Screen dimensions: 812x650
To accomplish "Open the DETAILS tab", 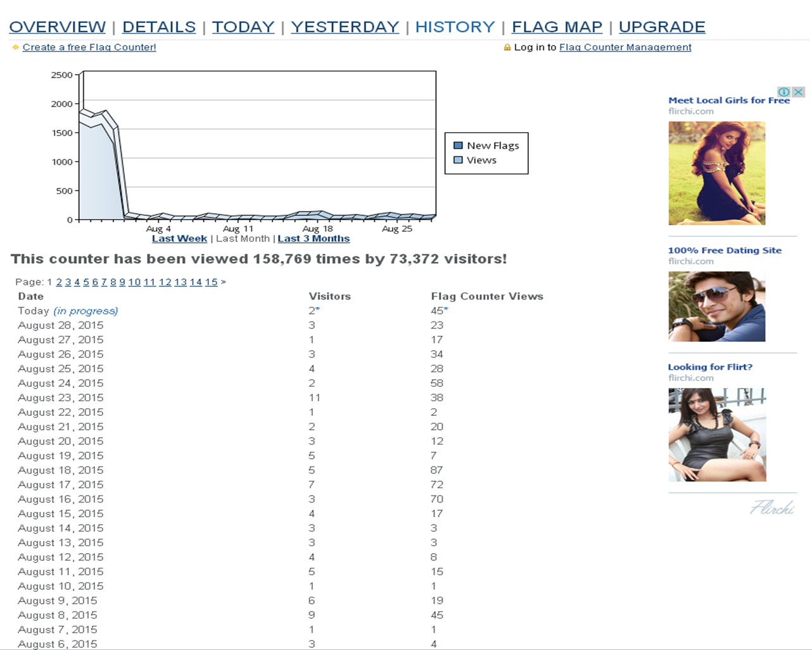I will point(159,27).
